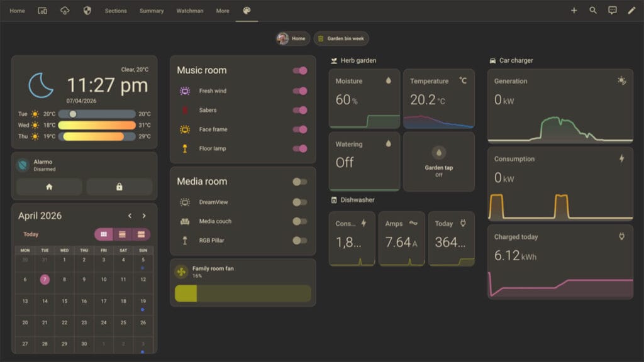Open the Charged today 6.12 kWh card
Viewport: 644px width, 362px height.
[560, 261]
